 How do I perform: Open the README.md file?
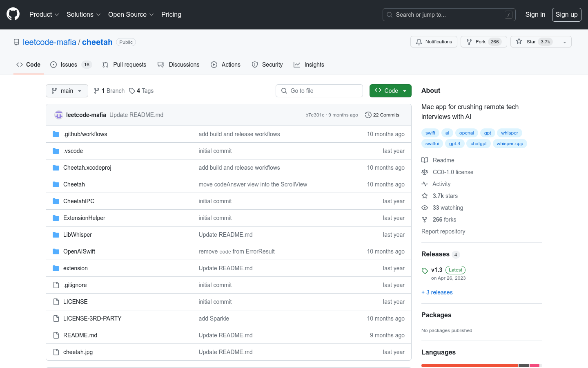[80, 335]
